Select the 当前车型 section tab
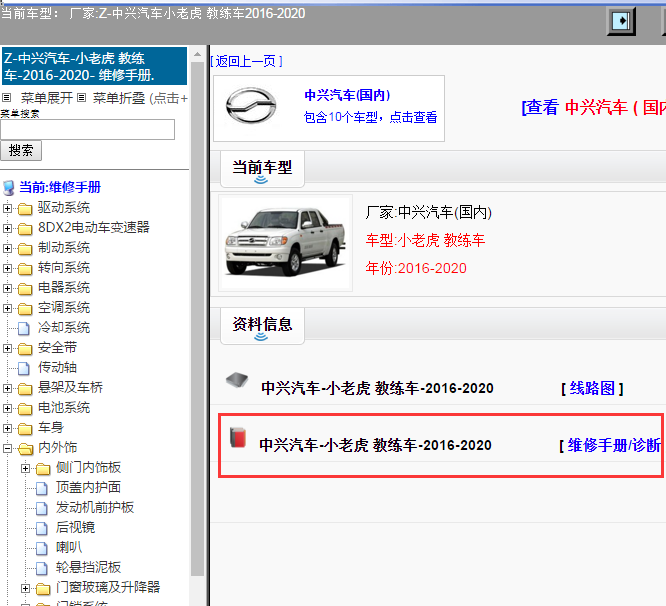This screenshot has width=666, height=606. [x=262, y=169]
